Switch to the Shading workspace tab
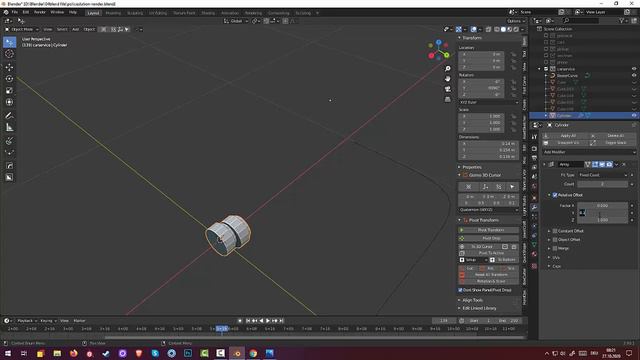 [208, 13]
